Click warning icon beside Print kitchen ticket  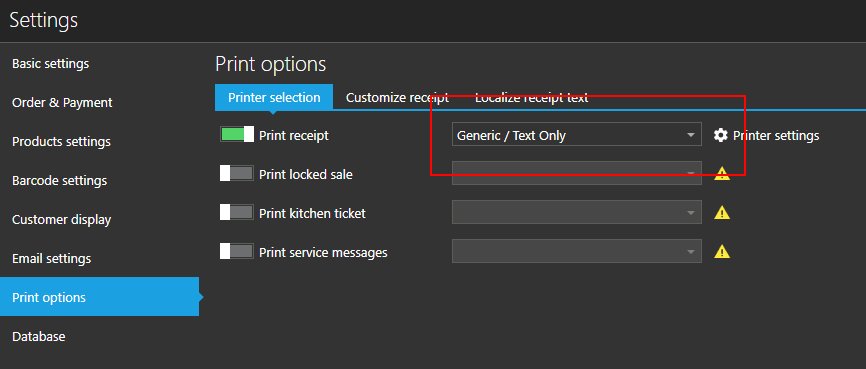pyautogui.click(x=722, y=213)
